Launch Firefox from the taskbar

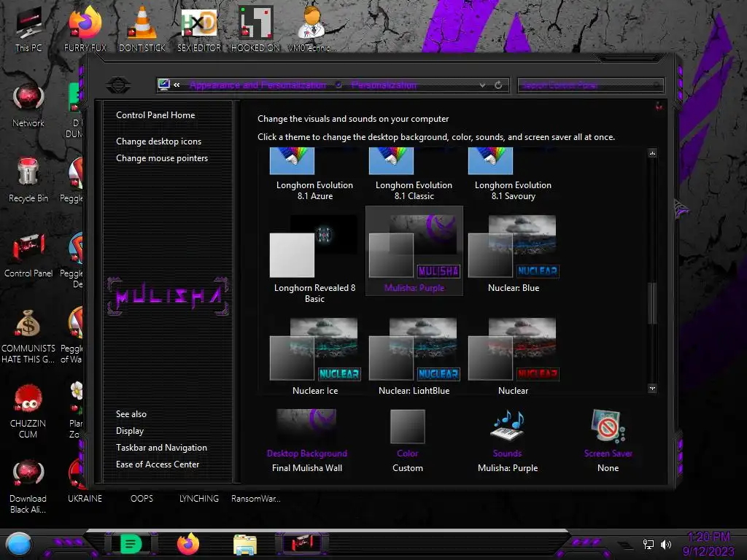click(188, 544)
